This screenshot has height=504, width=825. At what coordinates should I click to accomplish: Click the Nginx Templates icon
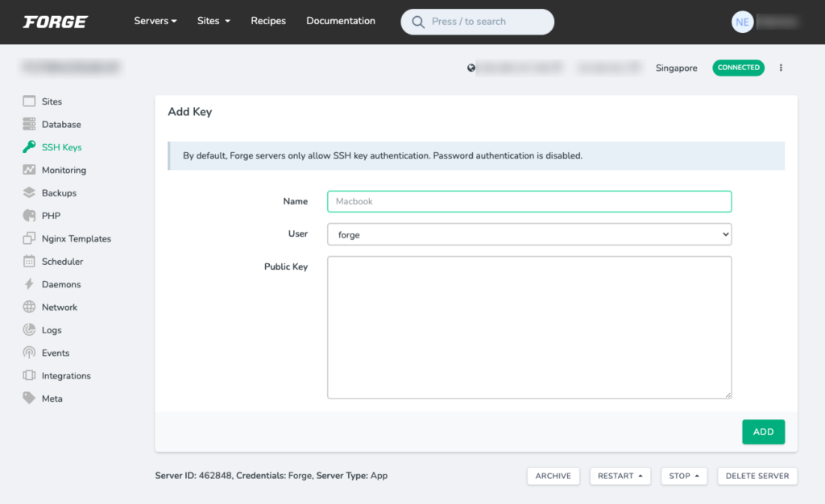click(29, 238)
